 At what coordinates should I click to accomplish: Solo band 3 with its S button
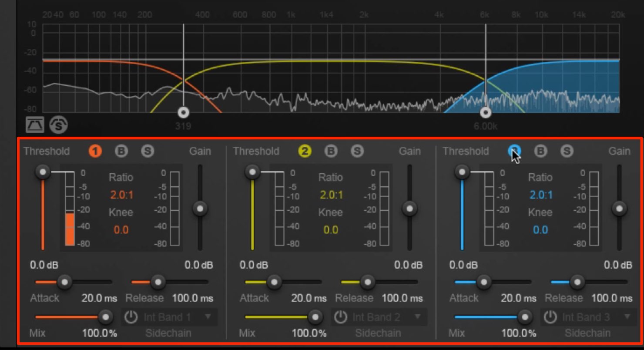(567, 151)
